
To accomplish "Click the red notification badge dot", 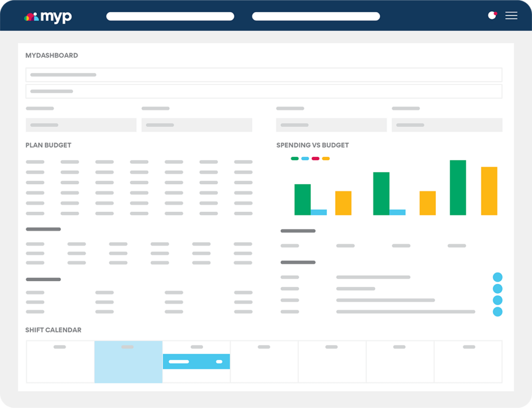I will (497, 12).
